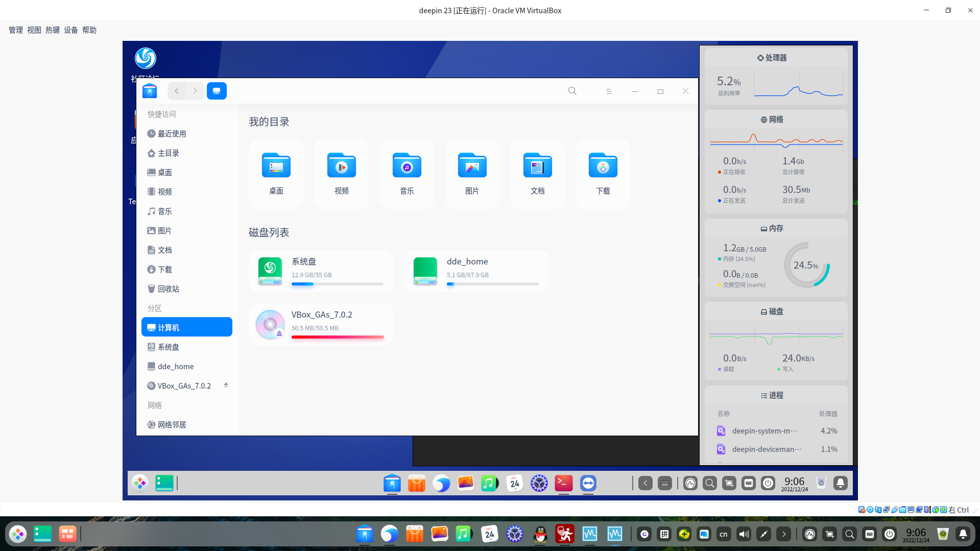This screenshot has width=980, height=551.
Task: Open the VirtualBox 设备 menu
Action: tap(71, 30)
